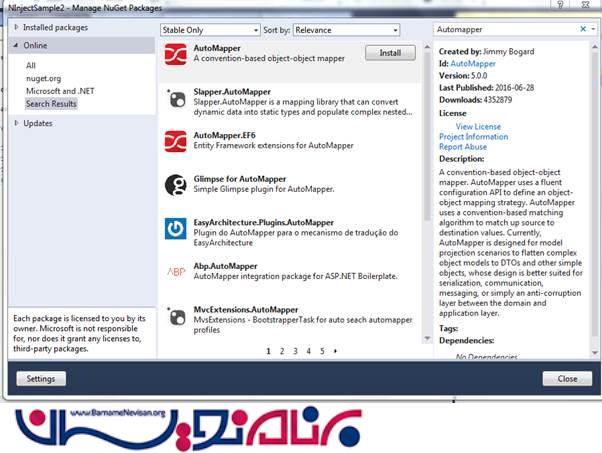Image resolution: width=602 pixels, height=453 pixels.
Task: Go to results page 3
Action: (295, 351)
